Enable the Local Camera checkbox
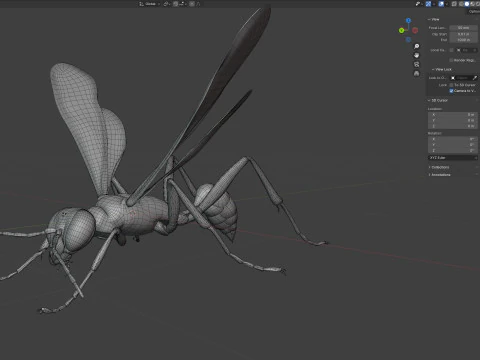This screenshot has width=480, height=360. [x=451, y=50]
